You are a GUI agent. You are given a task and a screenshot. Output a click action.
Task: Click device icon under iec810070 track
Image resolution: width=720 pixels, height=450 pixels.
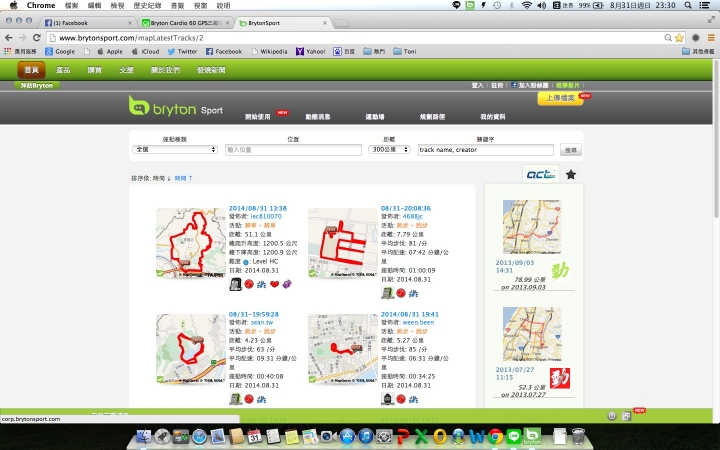(x=235, y=284)
